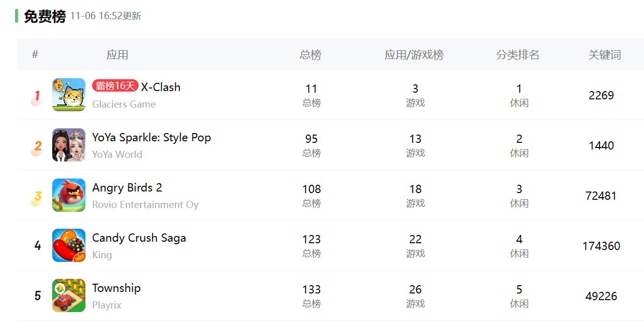Image resolution: width=644 pixels, height=324 pixels.
Task: Open YoYa Sparkle: Style Pop title
Action: pyautogui.click(x=152, y=137)
